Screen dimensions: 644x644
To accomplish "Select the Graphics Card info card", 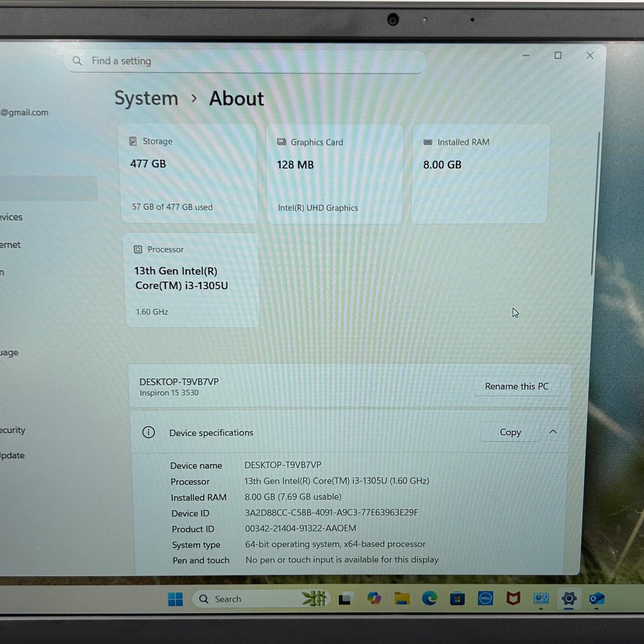I will [334, 174].
